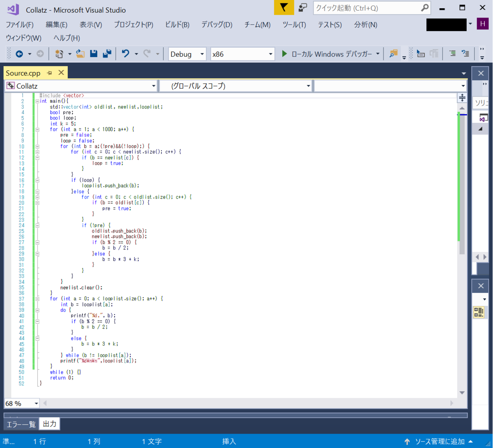The width and height of the screenshot is (493, 448).
Task: Undo the last edit with the Undo icon
Action: [126, 54]
